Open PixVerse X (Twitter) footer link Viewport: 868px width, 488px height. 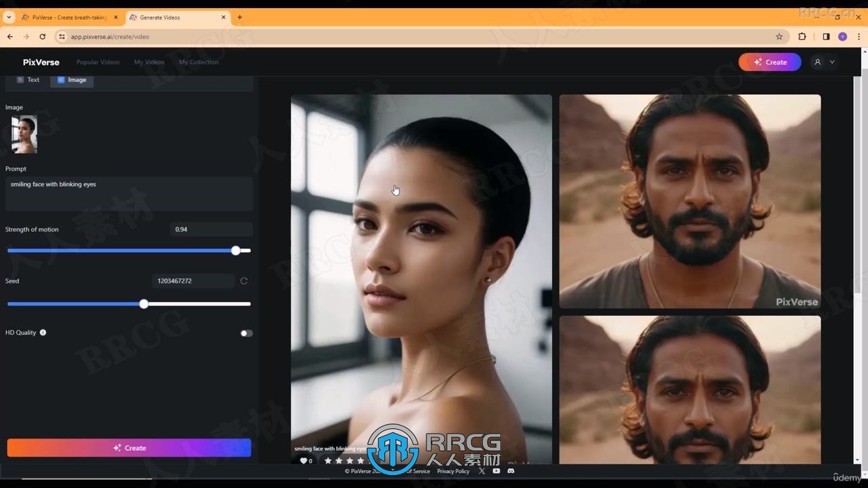coord(481,471)
